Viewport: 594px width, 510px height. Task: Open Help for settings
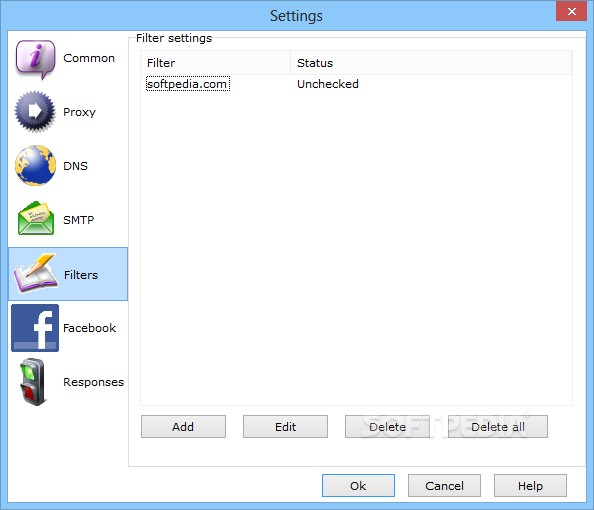[530, 485]
